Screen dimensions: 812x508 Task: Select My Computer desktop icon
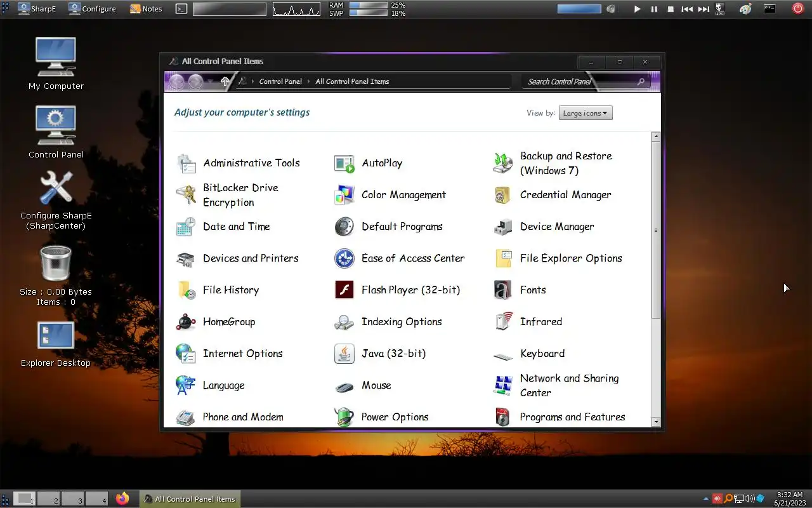point(56,63)
